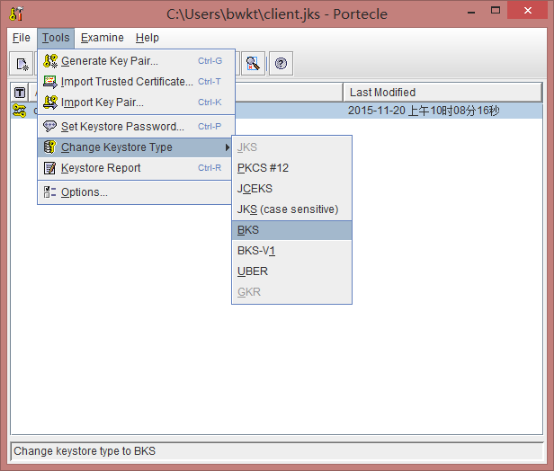This screenshot has width=554, height=471.
Task: Minimize the Portecle window
Action: (x=471, y=12)
